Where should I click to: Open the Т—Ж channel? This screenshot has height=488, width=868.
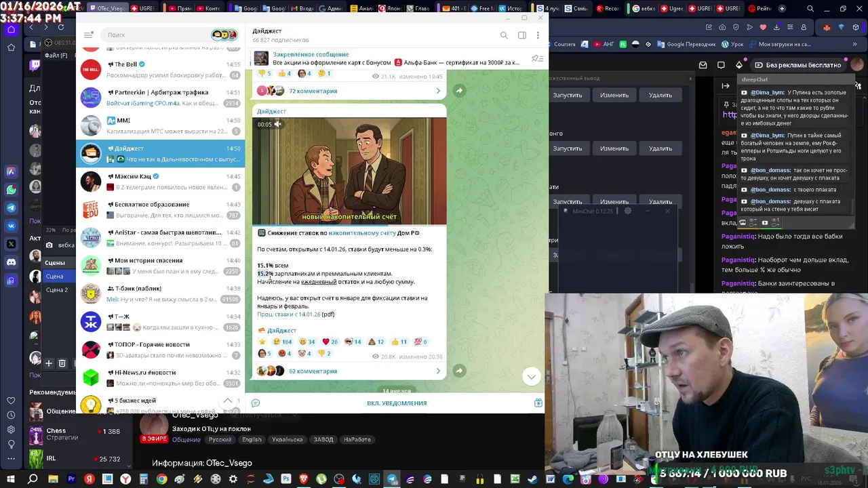[160, 322]
